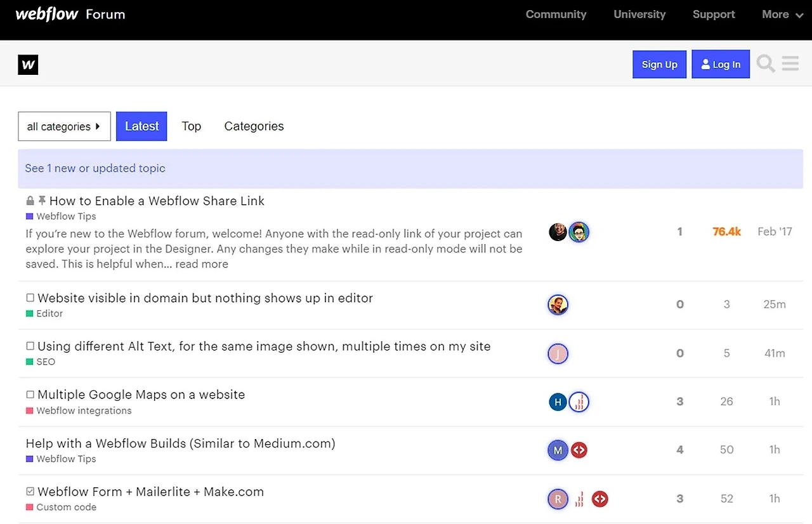Viewport: 812px width, 524px height.
Task: Click the black Webflow W logo
Action: (28, 64)
